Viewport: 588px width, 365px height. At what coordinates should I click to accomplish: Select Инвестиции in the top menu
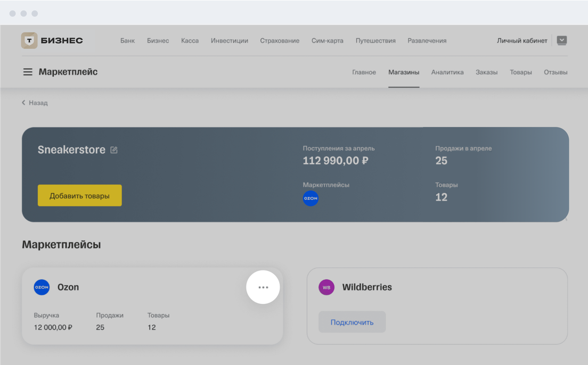(x=229, y=41)
